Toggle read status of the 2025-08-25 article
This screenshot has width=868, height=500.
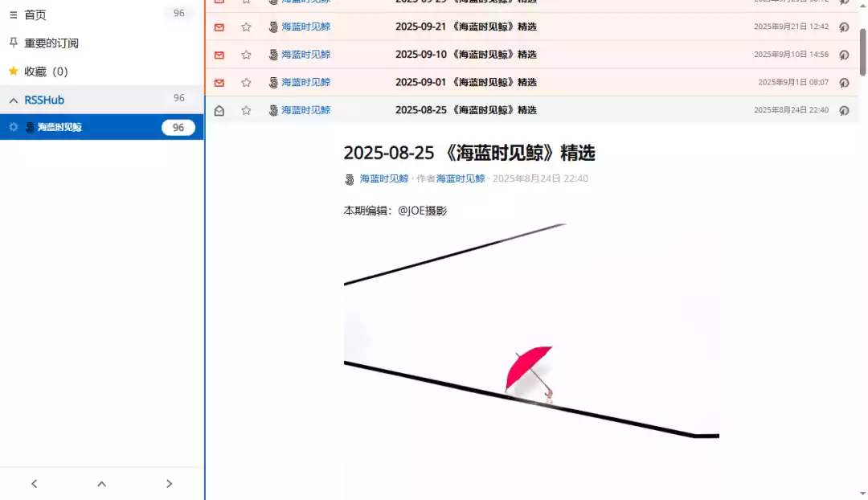219,109
